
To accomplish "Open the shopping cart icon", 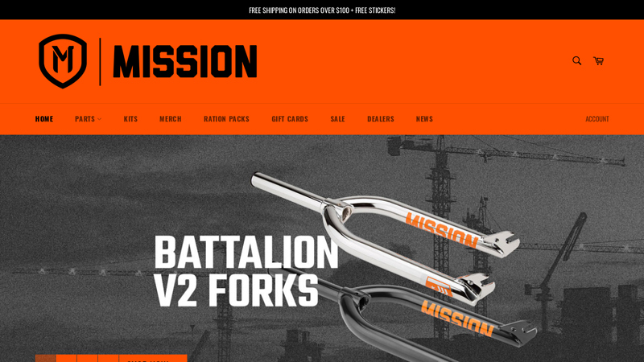I will point(598,61).
